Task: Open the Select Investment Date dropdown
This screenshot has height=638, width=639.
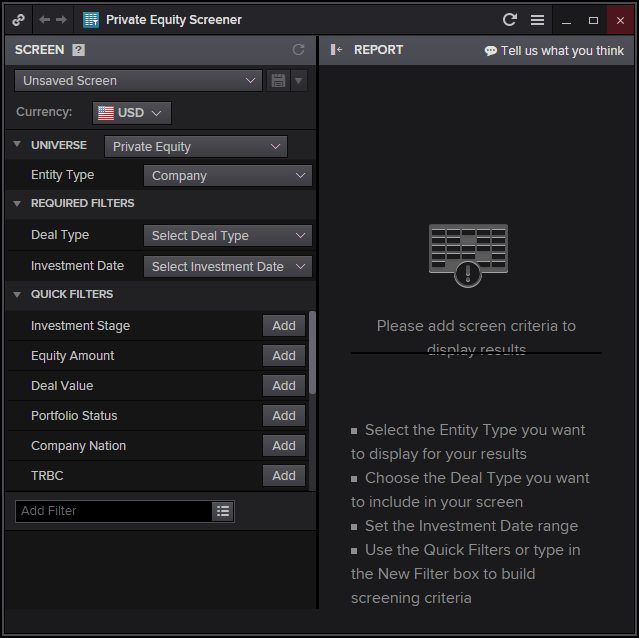Action: (228, 266)
